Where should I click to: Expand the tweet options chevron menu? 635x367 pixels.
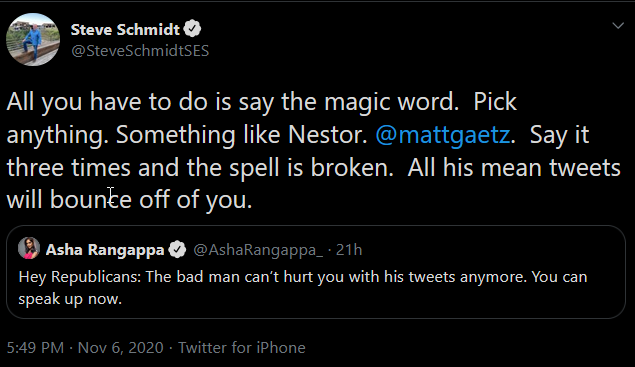click(x=618, y=26)
